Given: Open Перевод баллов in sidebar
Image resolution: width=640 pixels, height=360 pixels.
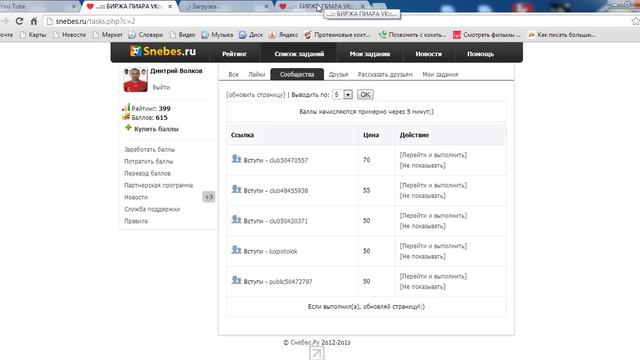Looking at the screenshot, I should [x=147, y=173].
